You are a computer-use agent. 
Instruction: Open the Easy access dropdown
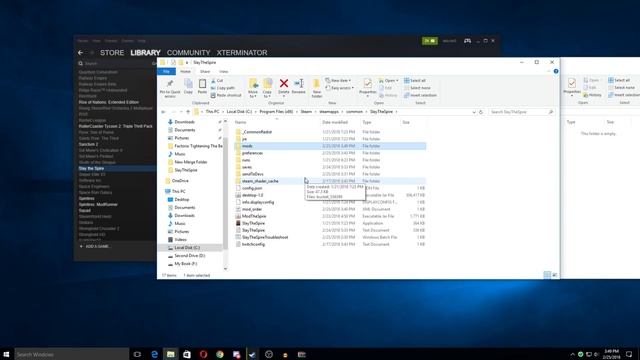click(x=340, y=88)
